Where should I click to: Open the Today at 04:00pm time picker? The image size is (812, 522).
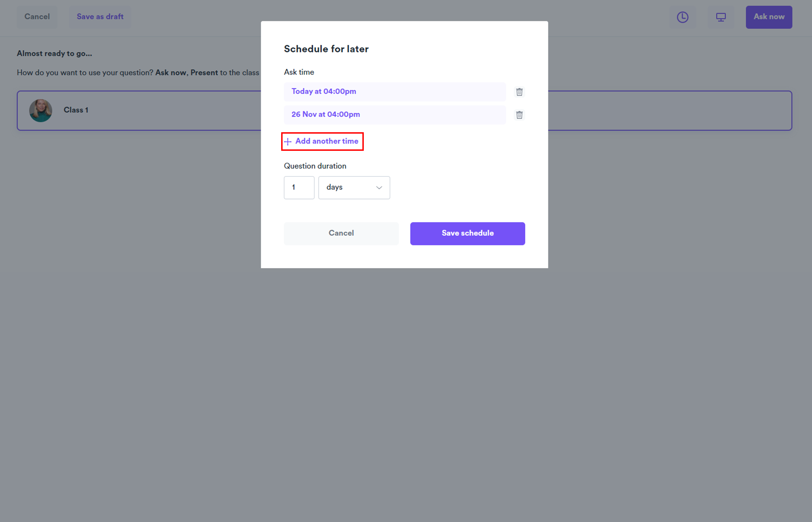click(x=394, y=92)
